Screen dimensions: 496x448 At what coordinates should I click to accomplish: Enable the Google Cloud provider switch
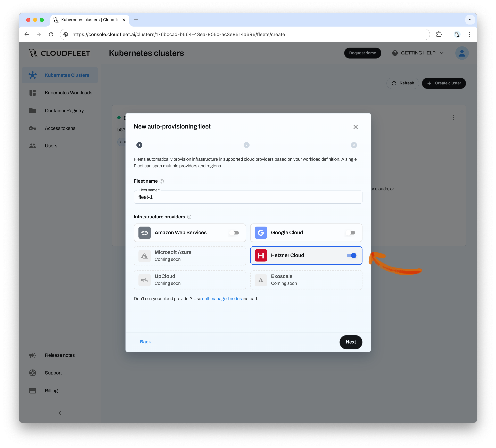point(350,233)
